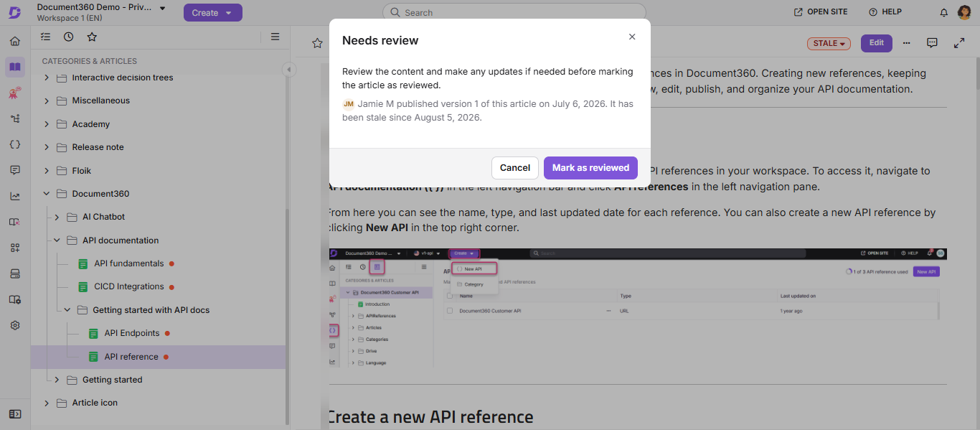This screenshot has width=980, height=430.
Task: Expand the Release note category
Action: [x=47, y=147]
